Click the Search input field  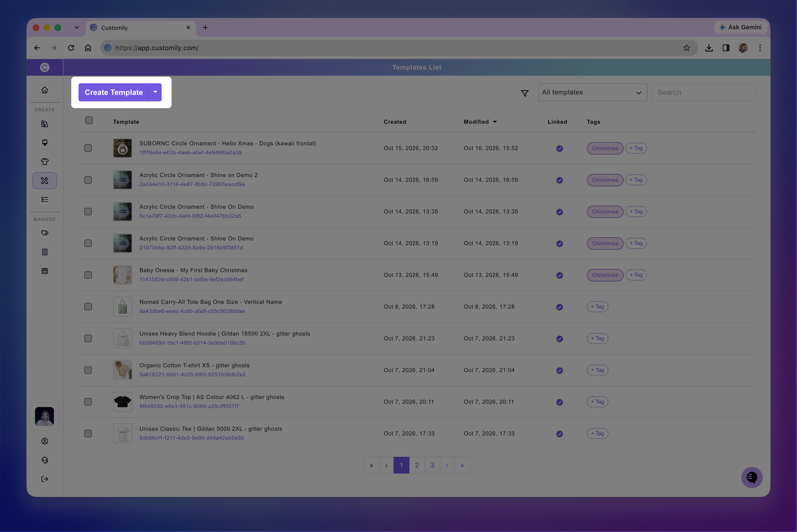(x=703, y=92)
